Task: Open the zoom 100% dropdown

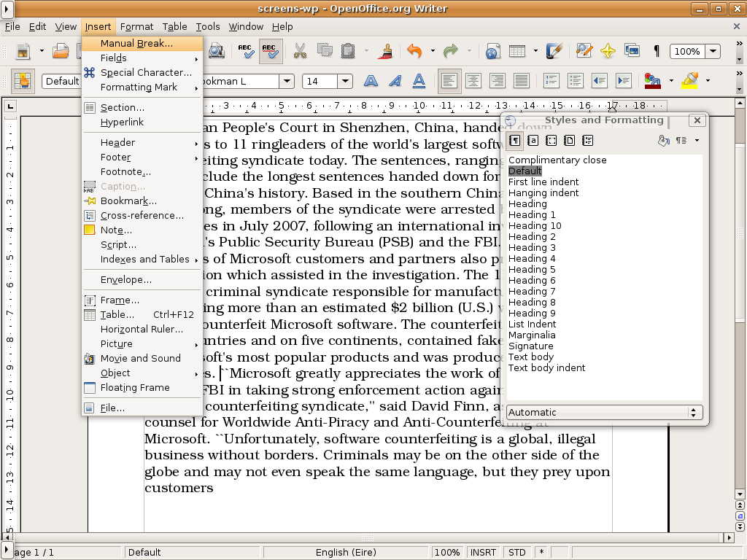Action: coord(713,52)
